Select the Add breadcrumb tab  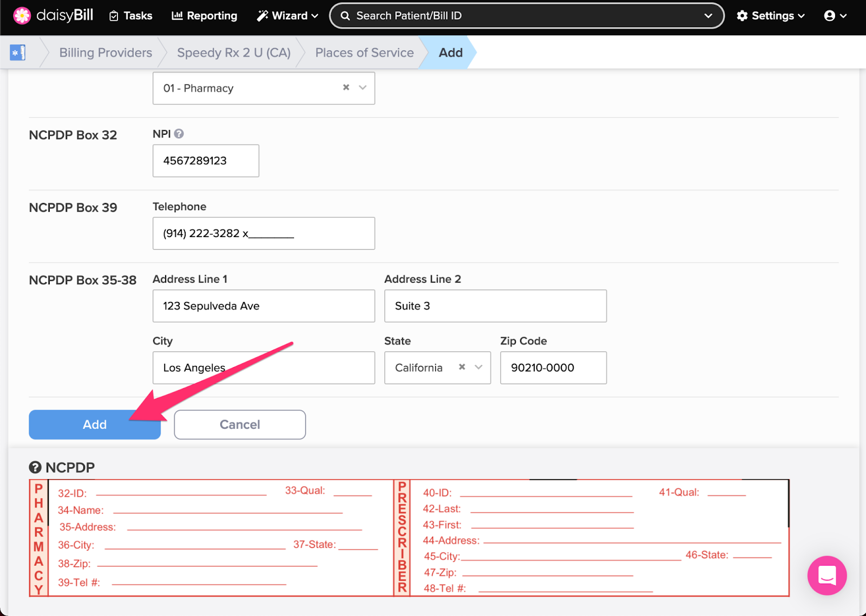(x=450, y=53)
